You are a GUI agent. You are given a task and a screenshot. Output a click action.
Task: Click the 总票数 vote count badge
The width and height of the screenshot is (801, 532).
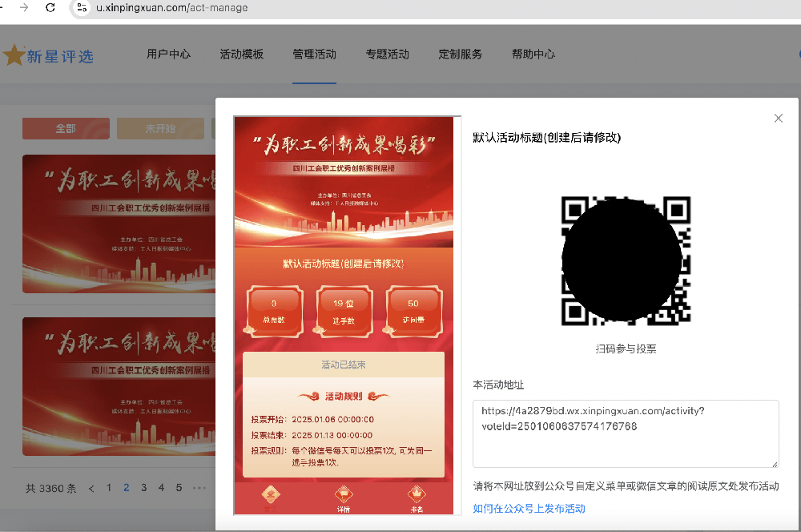tap(274, 311)
